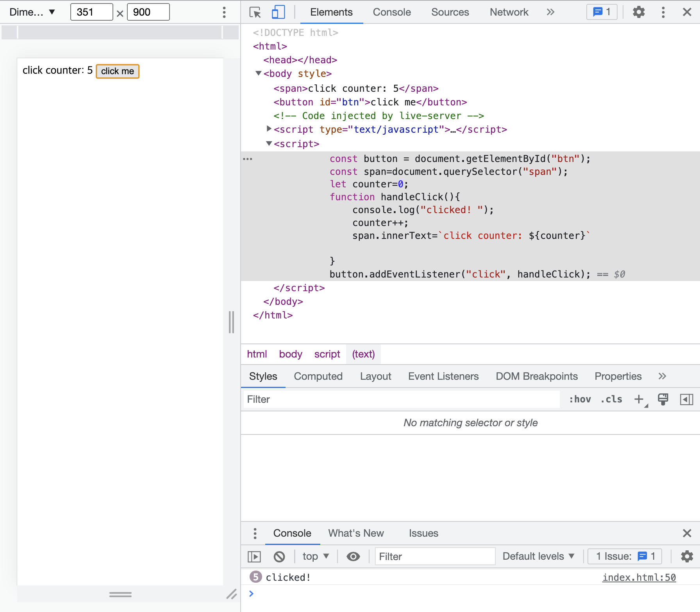Click the issues counter badge in top toolbar
The width and height of the screenshot is (700, 612).
pyautogui.click(x=602, y=12)
